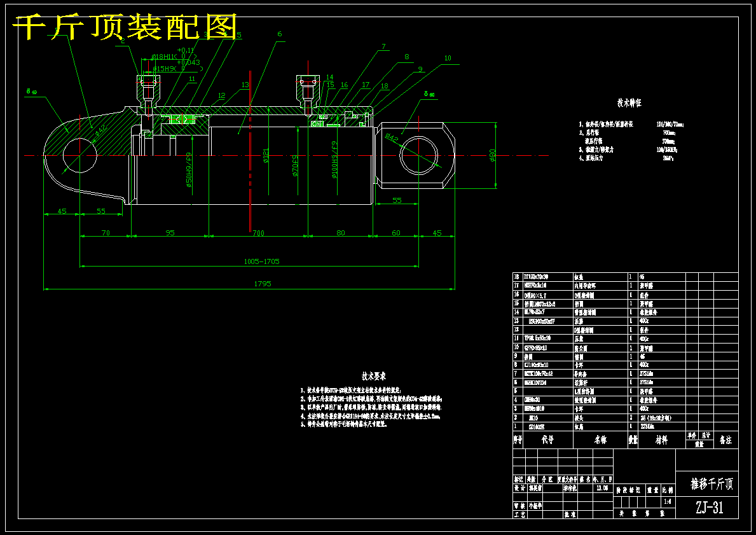
Task: Click the stroke dimension 700
Action: point(258,233)
